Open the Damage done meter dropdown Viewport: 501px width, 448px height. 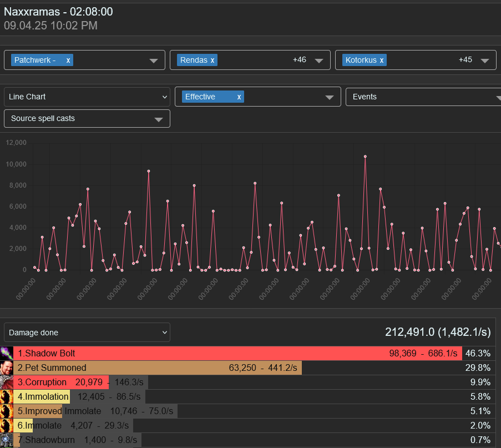click(87, 333)
